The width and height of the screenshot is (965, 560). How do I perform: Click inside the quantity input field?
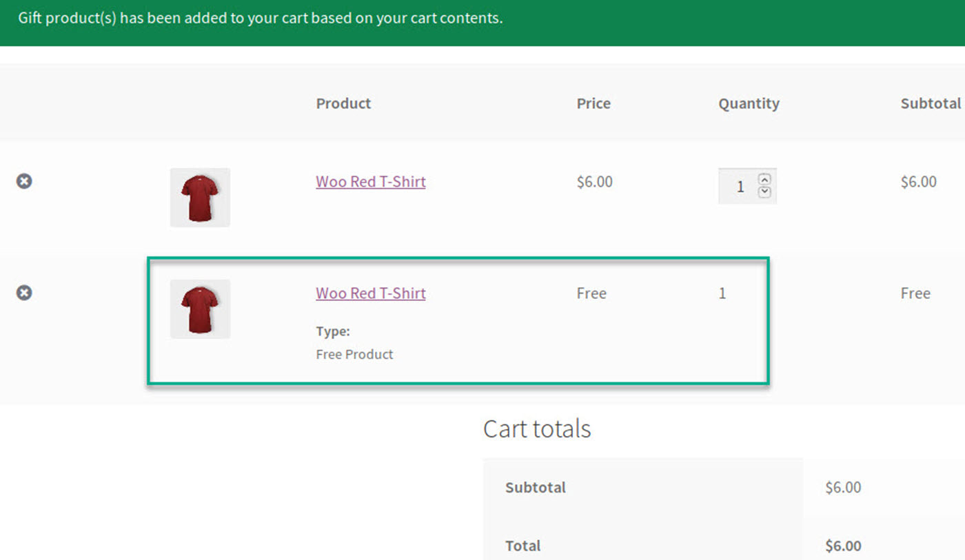coord(740,186)
